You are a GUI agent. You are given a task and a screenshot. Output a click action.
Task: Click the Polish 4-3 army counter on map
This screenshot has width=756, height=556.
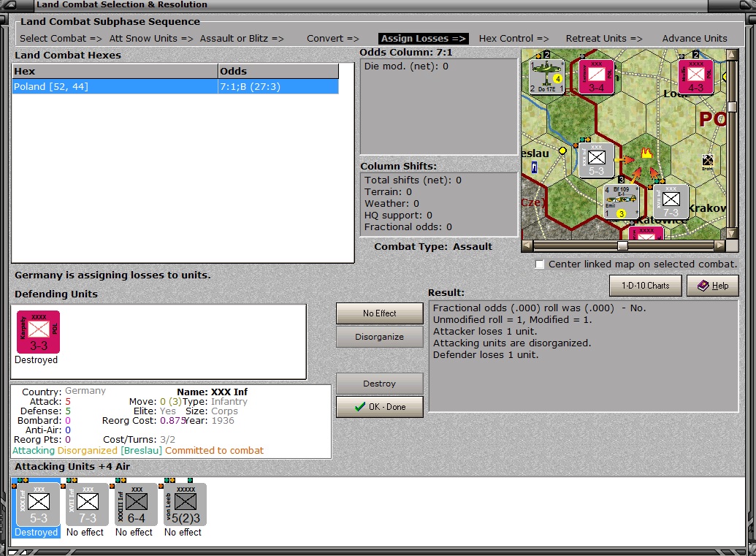tap(695, 77)
